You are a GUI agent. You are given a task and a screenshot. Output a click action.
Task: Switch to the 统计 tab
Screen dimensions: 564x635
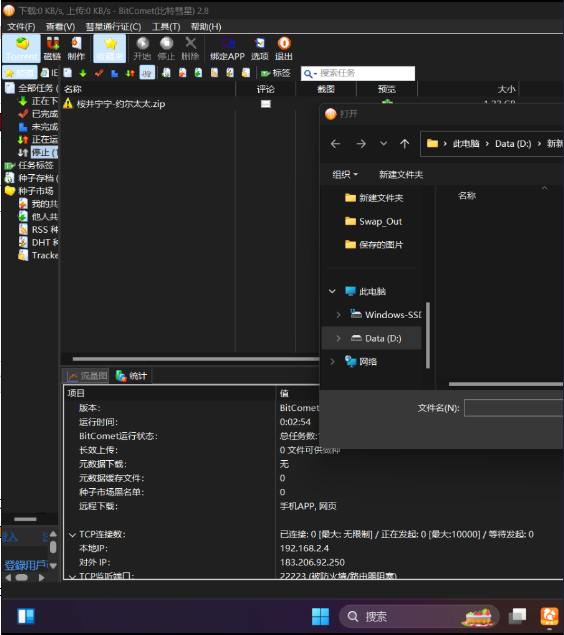coord(131,376)
